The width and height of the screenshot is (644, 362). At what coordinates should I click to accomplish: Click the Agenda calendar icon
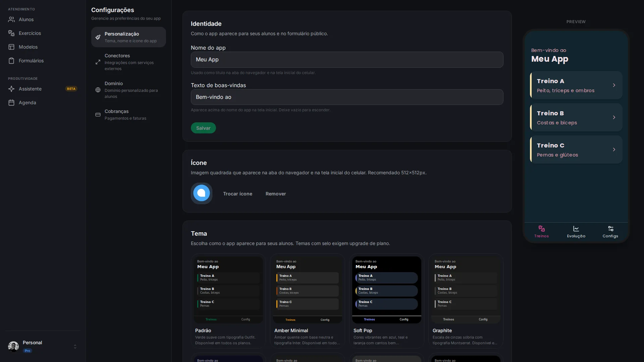[11, 103]
